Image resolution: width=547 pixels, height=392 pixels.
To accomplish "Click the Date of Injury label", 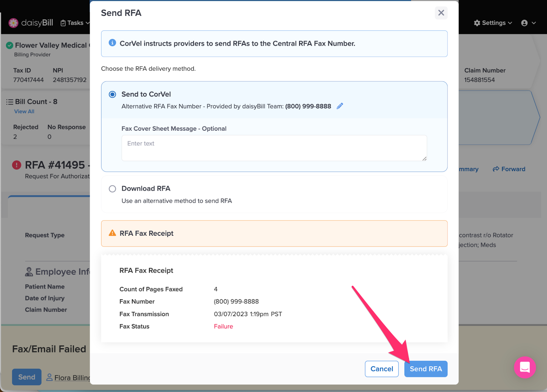I will (x=45, y=298).
